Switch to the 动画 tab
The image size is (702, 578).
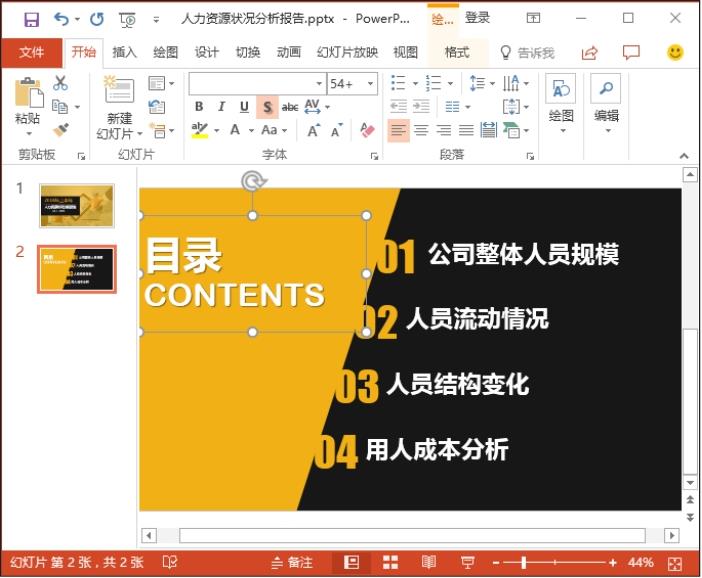coord(288,52)
